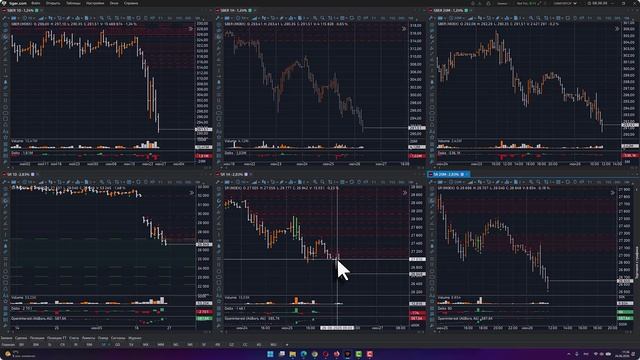Expand the SBER 1H chart side panel arrows
The image size is (640, 360).
pos(404,29)
